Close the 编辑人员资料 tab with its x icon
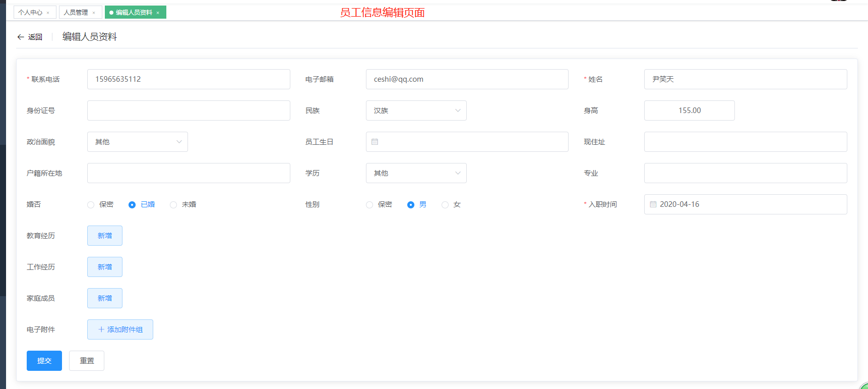The width and height of the screenshot is (868, 389). click(x=158, y=13)
